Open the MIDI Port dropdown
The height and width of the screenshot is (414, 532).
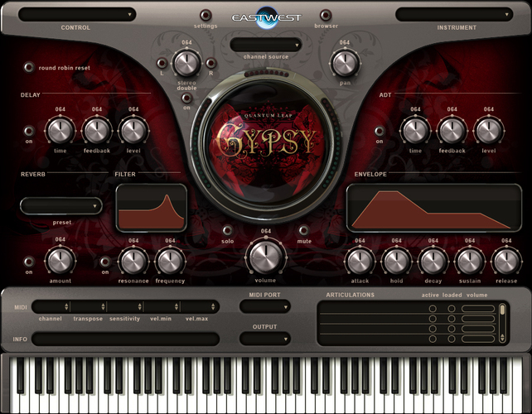265,306
